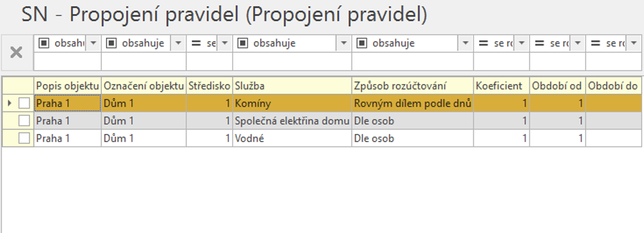Sort by the Koeficient column header
The height and width of the screenshot is (233, 644).
[501, 86]
